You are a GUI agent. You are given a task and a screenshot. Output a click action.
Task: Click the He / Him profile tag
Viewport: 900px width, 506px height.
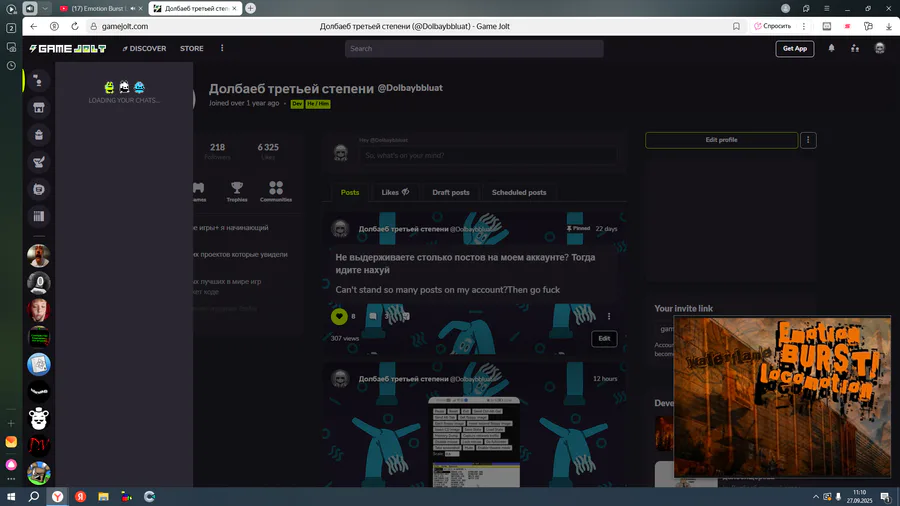tap(318, 104)
